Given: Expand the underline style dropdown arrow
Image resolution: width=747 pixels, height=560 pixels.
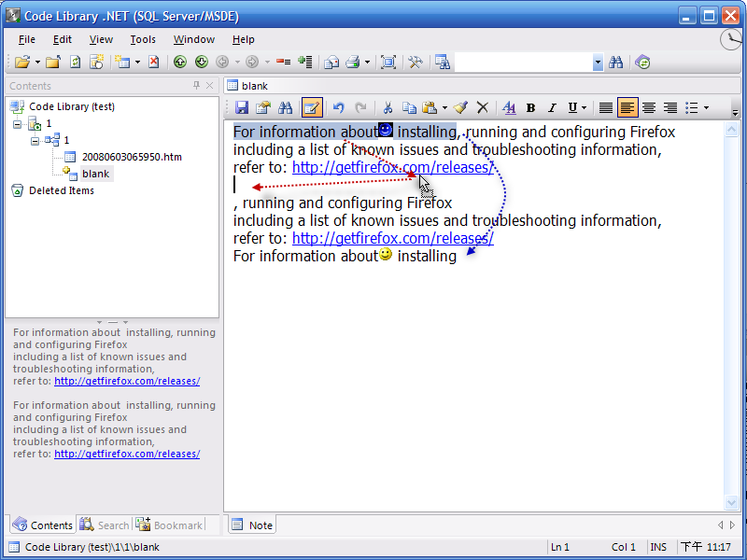Looking at the screenshot, I should pyautogui.click(x=584, y=108).
